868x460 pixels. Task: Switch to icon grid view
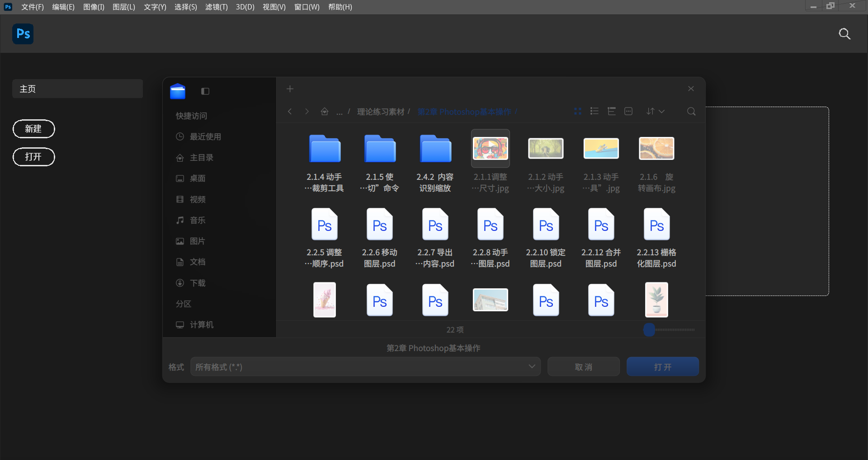point(578,111)
